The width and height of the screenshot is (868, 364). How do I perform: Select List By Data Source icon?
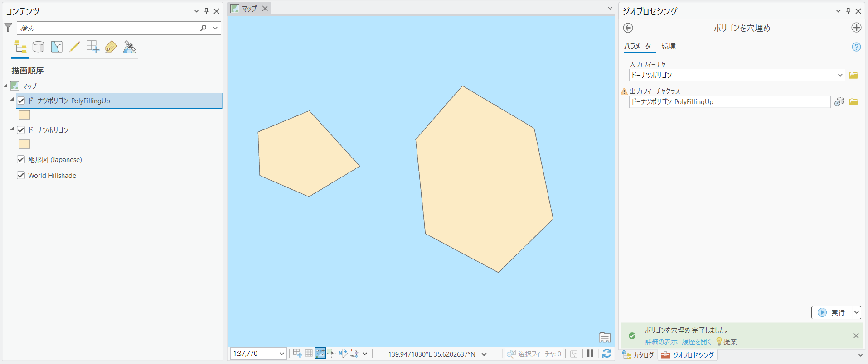tap(39, 47)
